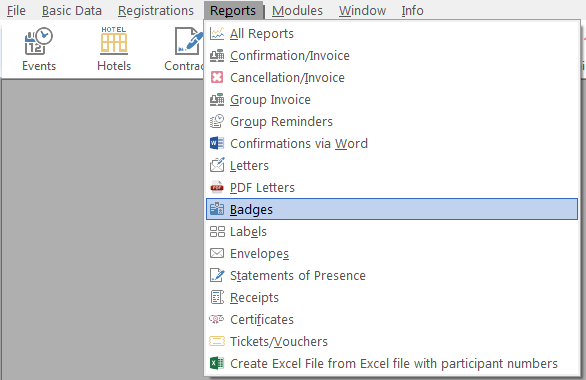Image resolution: width=586 pixels, height=380 pixels.
Task: Choose Statements of Presence entry
Action: pyautogui.click(x=392, y=275)
